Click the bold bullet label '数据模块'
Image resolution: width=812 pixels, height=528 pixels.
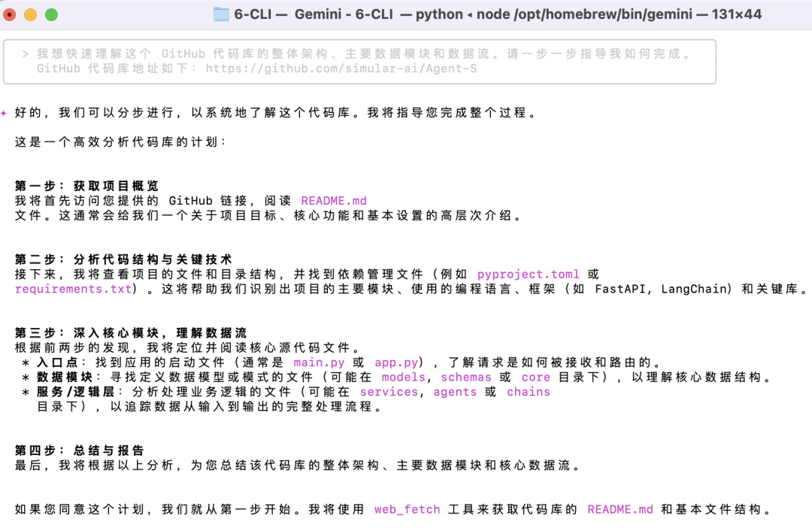(x=64, y=378)
